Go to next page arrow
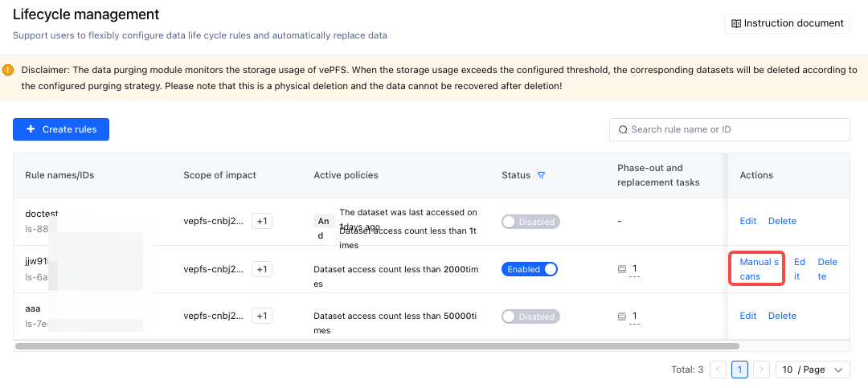 (762, 370)
